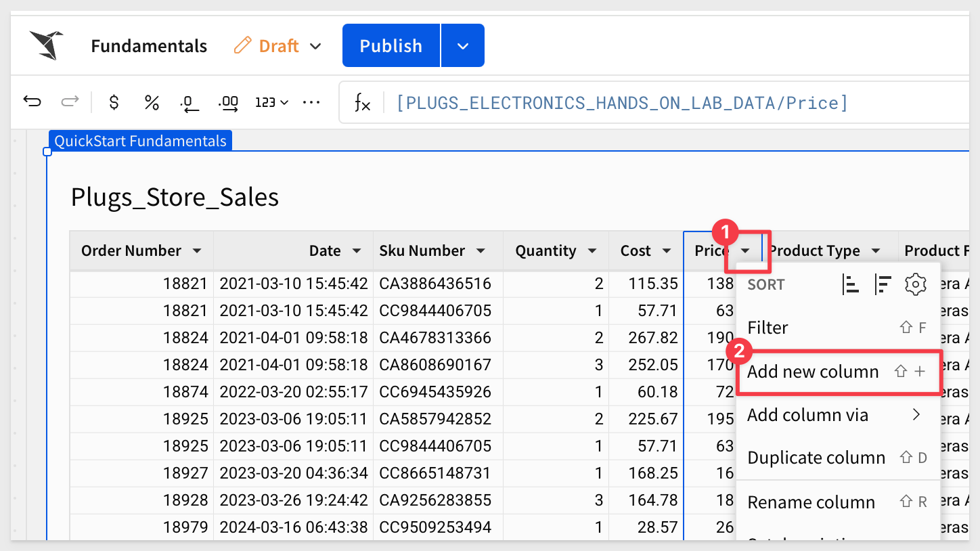Apply currency dollar format
Image resolution: width=980 pixels, height=551 pixels.
(114, 102)
